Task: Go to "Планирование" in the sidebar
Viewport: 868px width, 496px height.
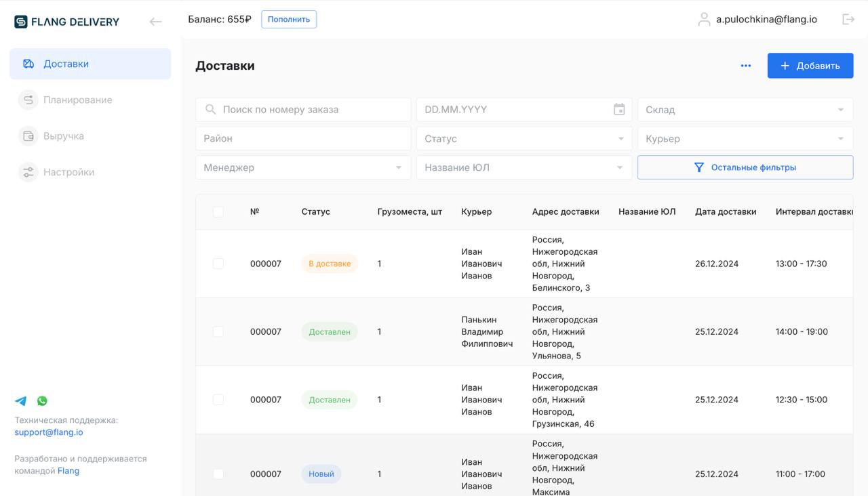Action: click(x=77, y=100)
